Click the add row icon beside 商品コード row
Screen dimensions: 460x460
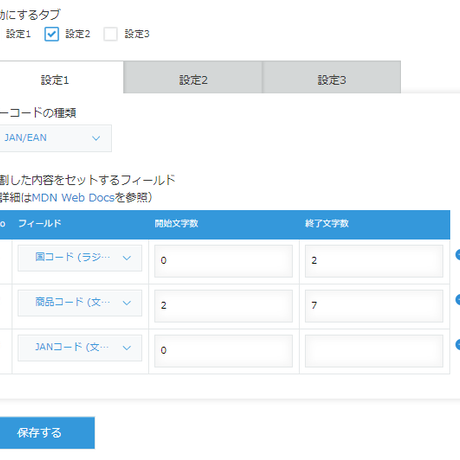(458, 300)
